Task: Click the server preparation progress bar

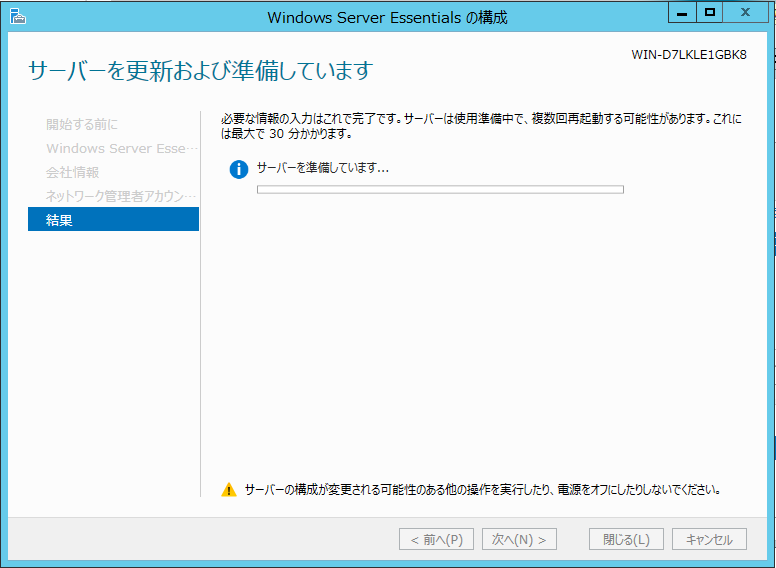Action: coord(440,189)
